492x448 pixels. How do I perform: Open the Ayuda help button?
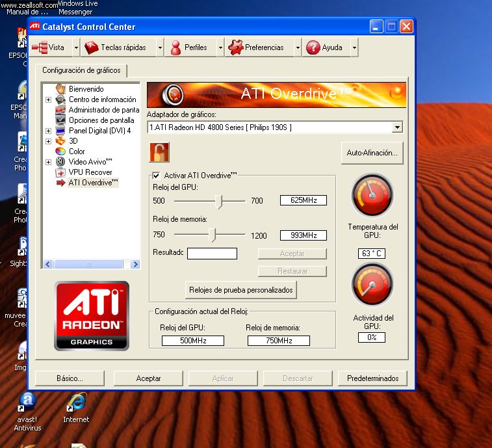click(324, 47)
